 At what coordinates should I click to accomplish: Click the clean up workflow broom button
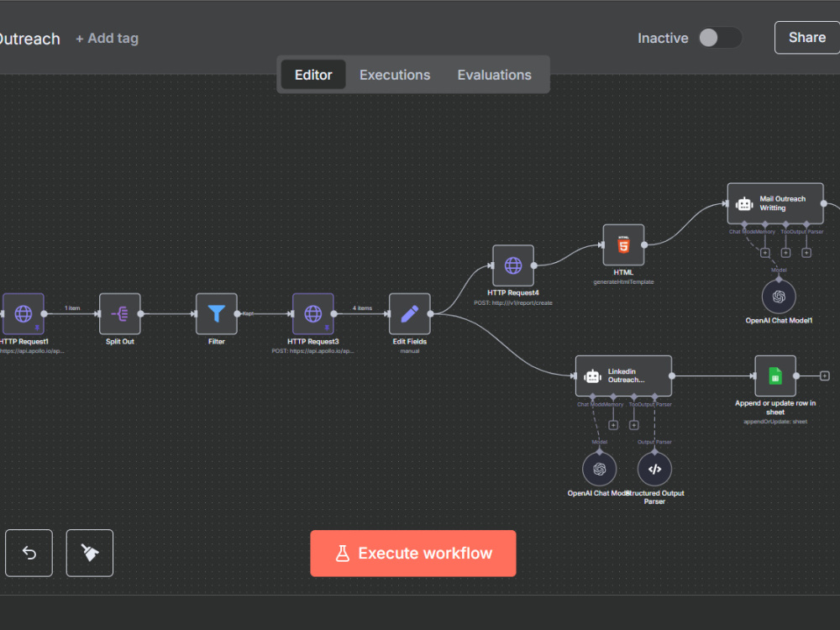[90, 553]
